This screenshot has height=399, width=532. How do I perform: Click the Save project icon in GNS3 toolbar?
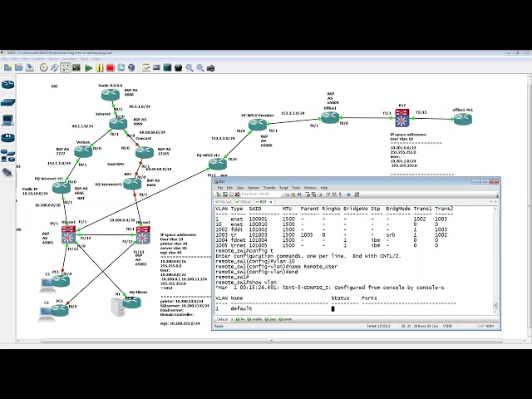point(30,68)
